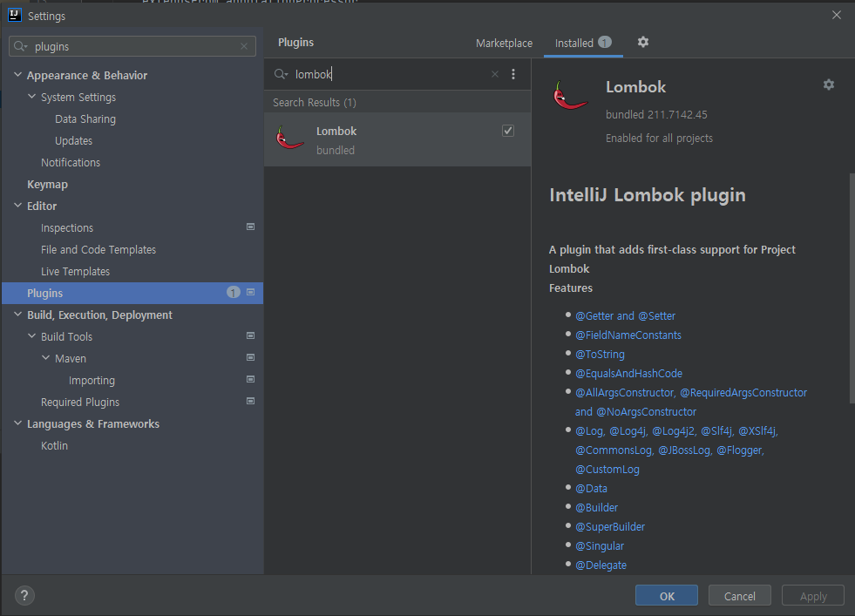Image resolution: width=855 pixels, height=616 pixels.
Task: Click the search magnifier in settings search box
Action: tap(21, 46)
